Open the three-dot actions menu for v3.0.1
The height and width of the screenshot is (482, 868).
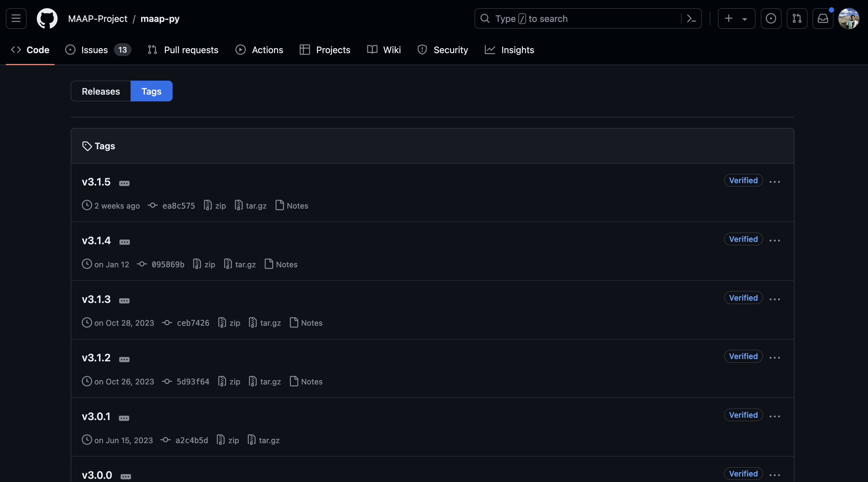coord(775,416)
